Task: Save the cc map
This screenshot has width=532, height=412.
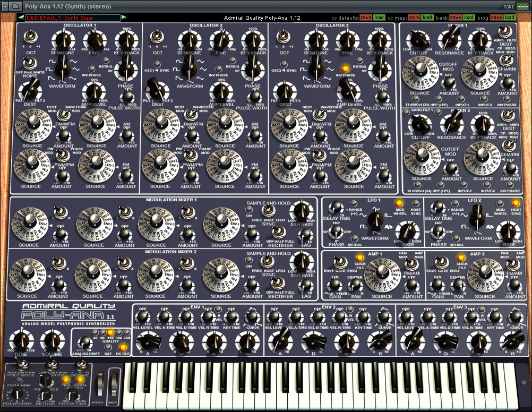Action: tap(414, 18)
